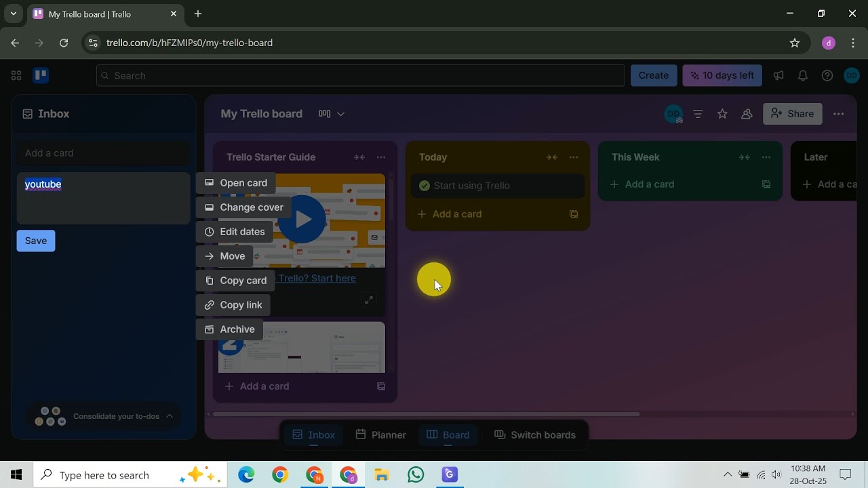This screenshot has width=868, height=488.
Task: Open This Week list actions menu
Action: (766, 157)
